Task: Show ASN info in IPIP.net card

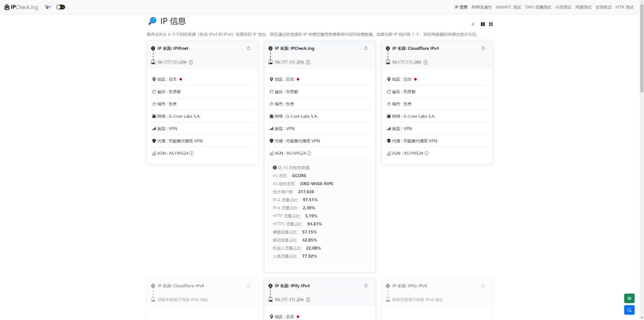Action: point(192,153)
